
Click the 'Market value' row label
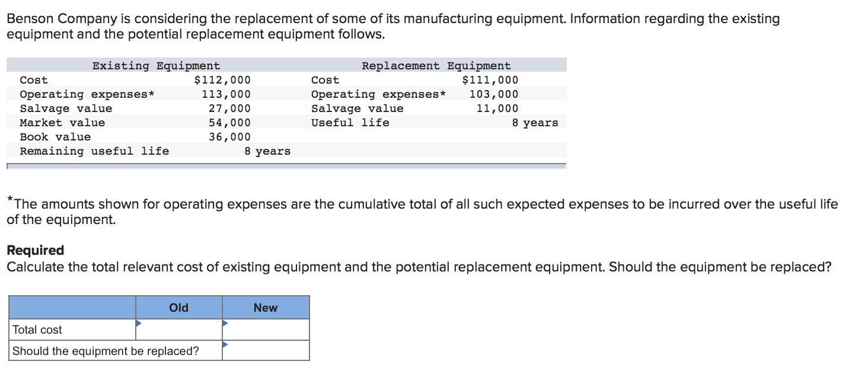tap(62, 123)
